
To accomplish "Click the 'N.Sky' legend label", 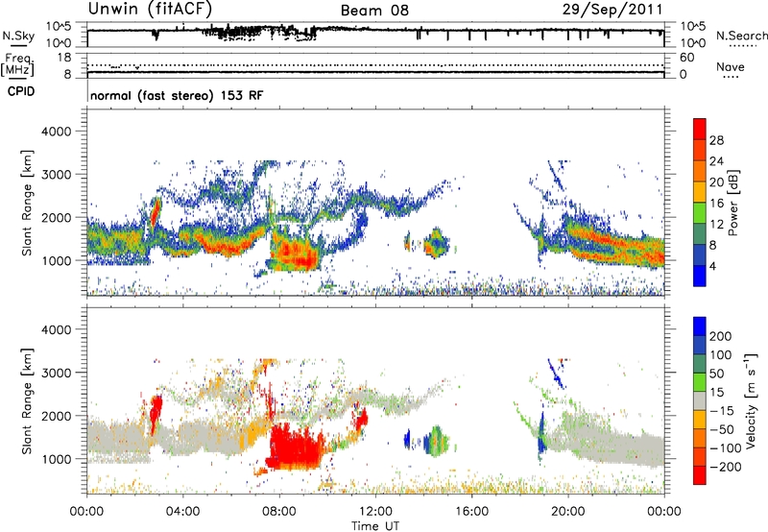I will coord(18,36).
